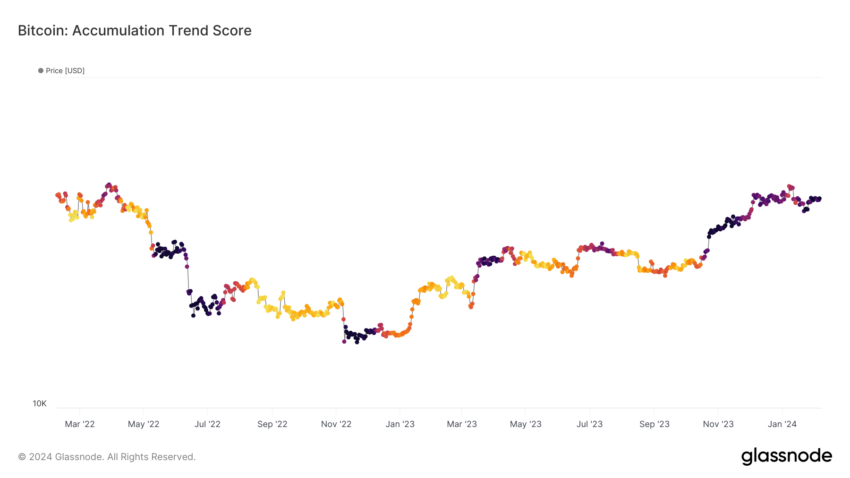
Task: Click the Jul '23 date label
Action: pos(589,424)
